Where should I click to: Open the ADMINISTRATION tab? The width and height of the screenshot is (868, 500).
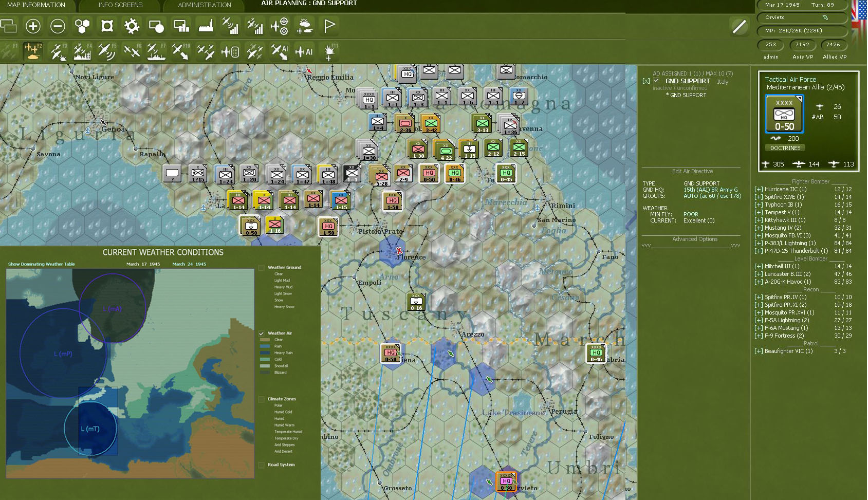[205, 5]
